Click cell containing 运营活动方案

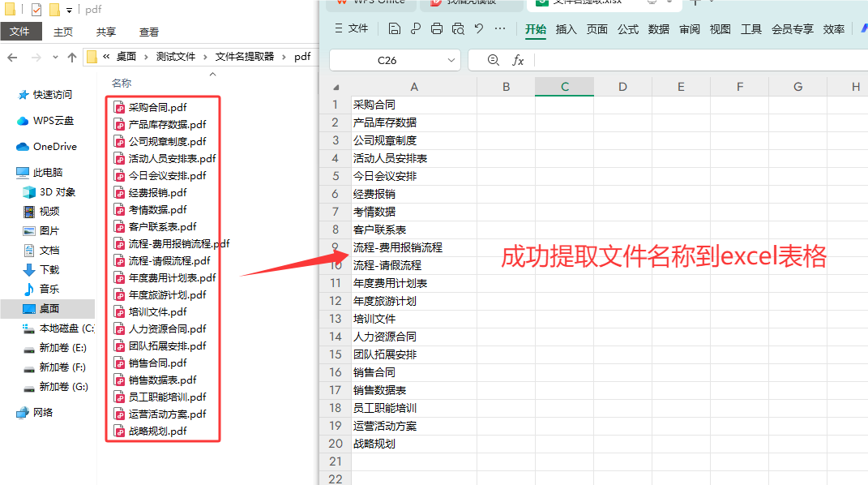[x=414, y=427]
